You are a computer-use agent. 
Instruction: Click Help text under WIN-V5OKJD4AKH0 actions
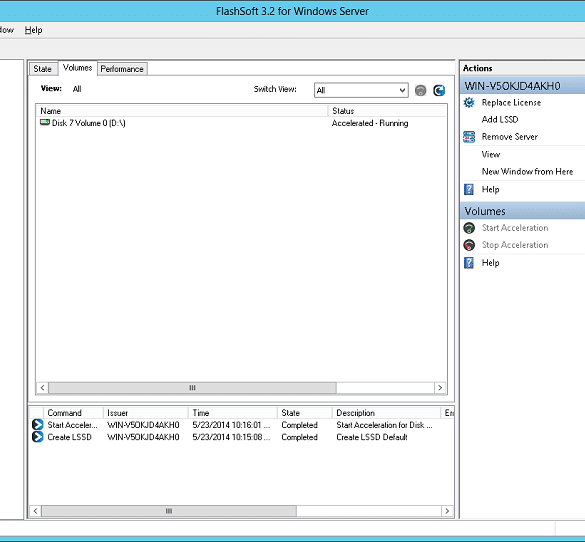(491, 189)
